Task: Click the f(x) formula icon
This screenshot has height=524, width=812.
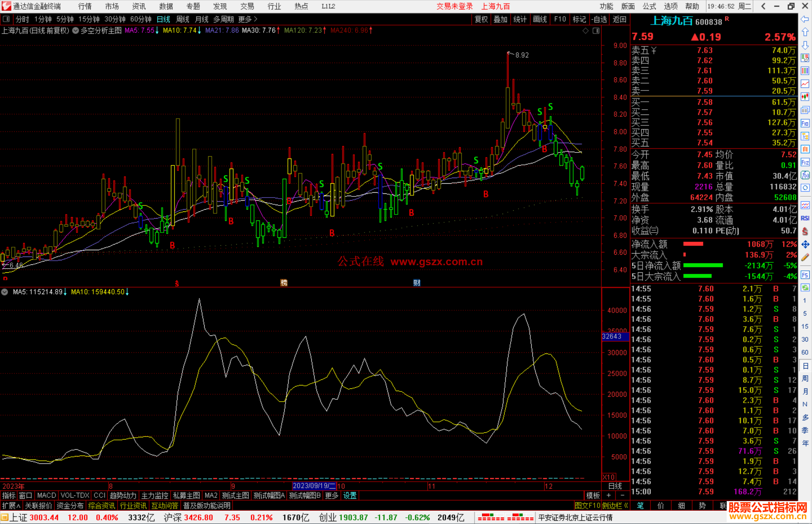Action: (805, 175)
